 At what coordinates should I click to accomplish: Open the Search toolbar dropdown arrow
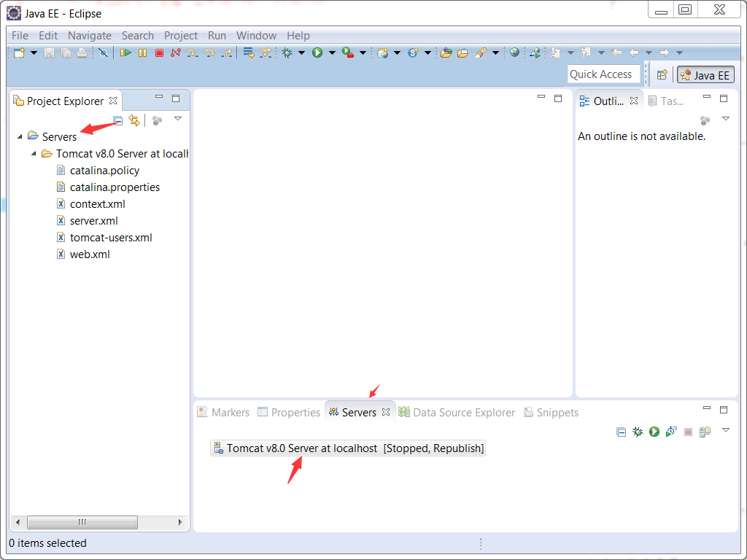[495, 52]
